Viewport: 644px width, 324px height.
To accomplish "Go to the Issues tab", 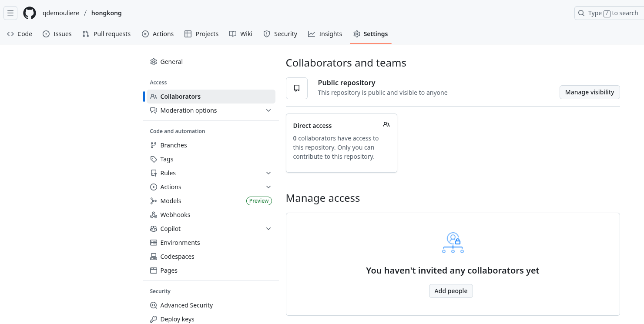I will click(57, 34).
